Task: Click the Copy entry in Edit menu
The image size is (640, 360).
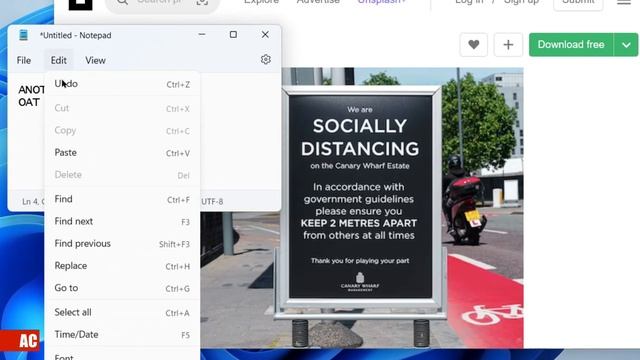Action: point(122,131)
